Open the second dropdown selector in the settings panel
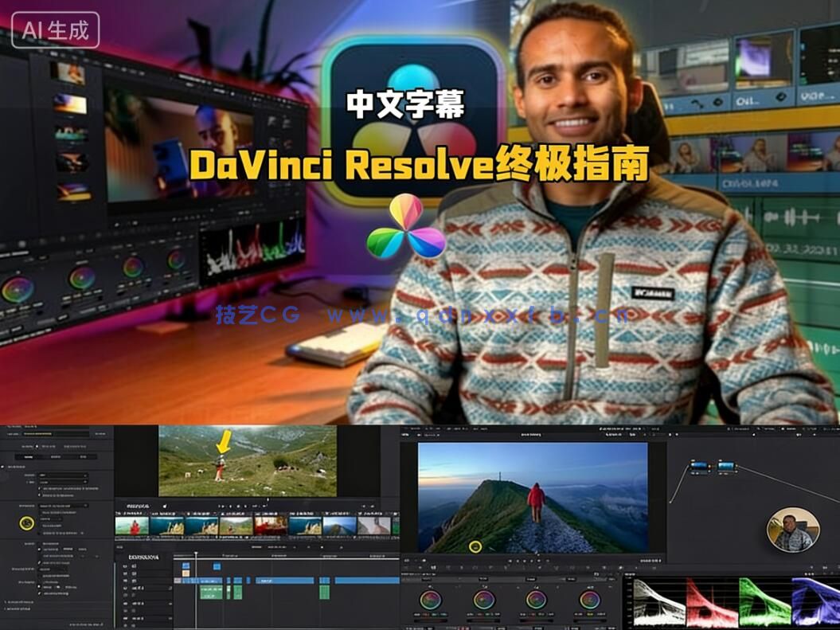This screenshot has width=840, height=630. point(62,481)
